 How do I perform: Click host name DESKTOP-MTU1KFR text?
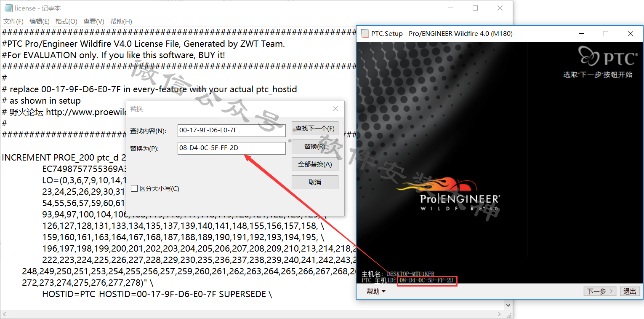[x=410, y=274]
